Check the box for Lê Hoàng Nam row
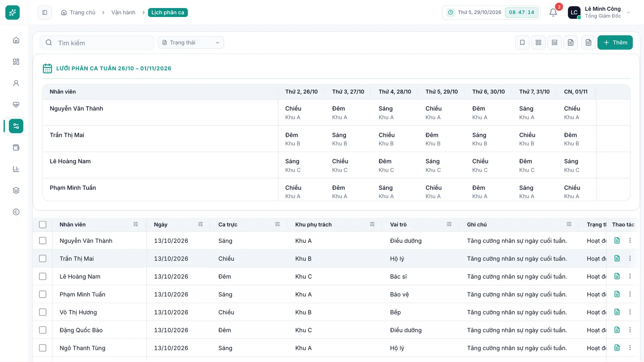 coord(43,276)
